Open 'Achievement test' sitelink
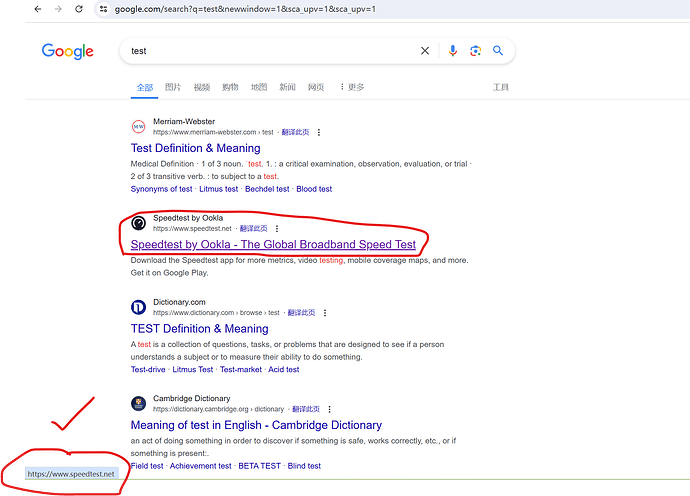The image size is (690, 496). 201,466
